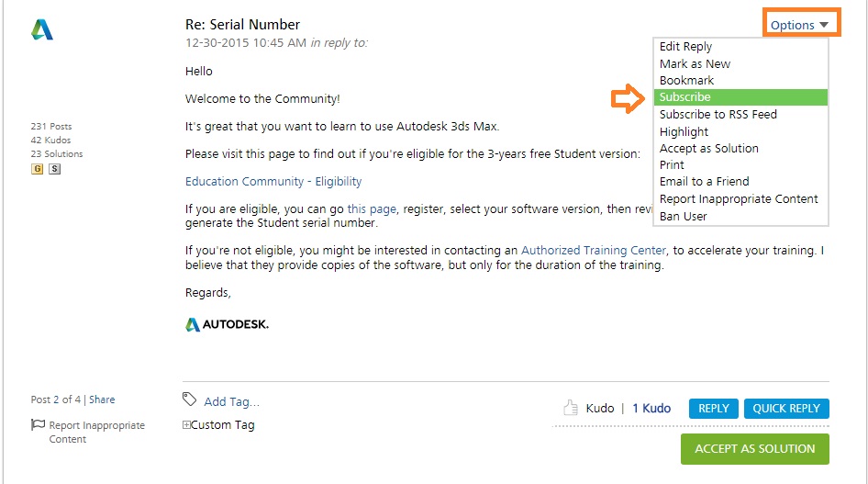The height and width of the screenshot is (484, 868).
Task: Click the Autodesk author avatar logo
Action: (42, 30)
